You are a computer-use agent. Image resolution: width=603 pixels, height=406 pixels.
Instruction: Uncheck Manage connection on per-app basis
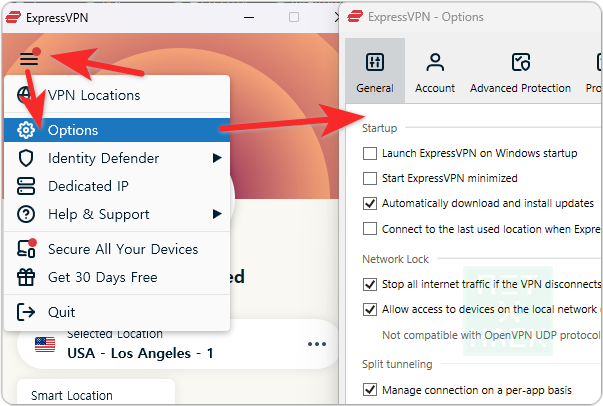(x=371, y=389)
